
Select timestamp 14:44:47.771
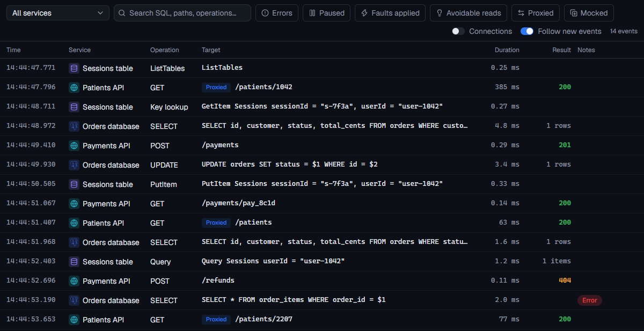[x=31, y=68]
